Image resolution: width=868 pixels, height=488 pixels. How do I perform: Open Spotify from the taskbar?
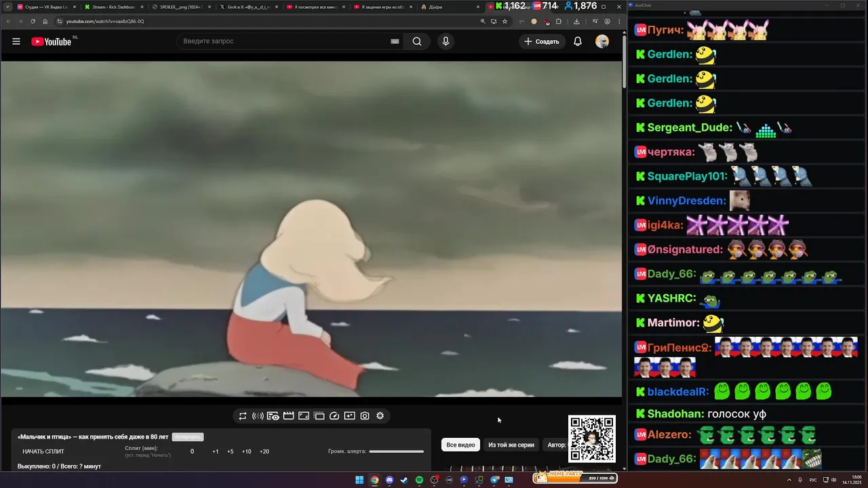click(x=419, y=480)
